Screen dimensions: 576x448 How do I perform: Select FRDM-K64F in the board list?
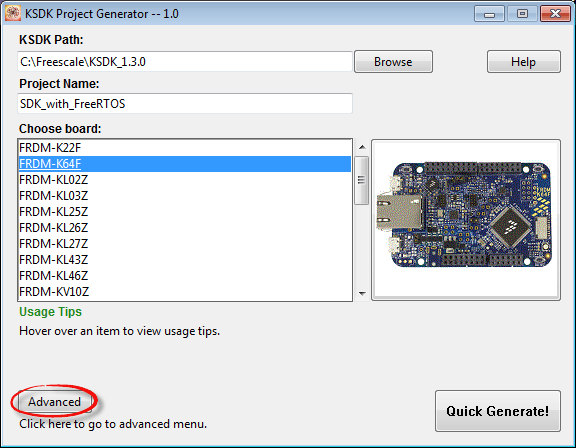click(185, 164)
